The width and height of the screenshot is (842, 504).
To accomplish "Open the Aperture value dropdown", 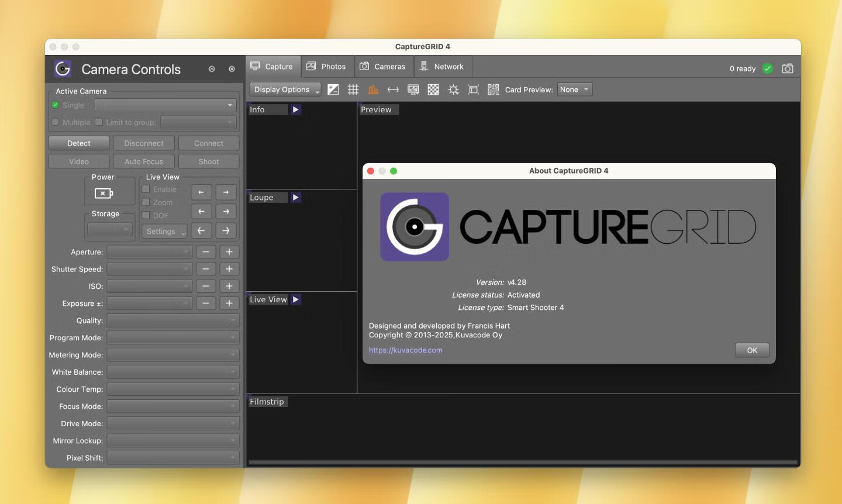I will pyautogui.click(x=149, y=251).
